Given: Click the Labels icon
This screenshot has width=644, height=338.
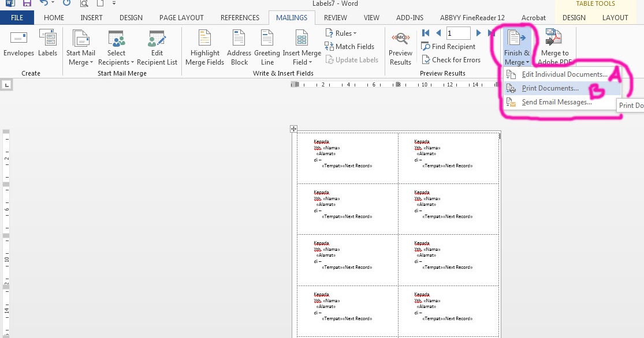Looking at the screenshot, I should [47, 43].
